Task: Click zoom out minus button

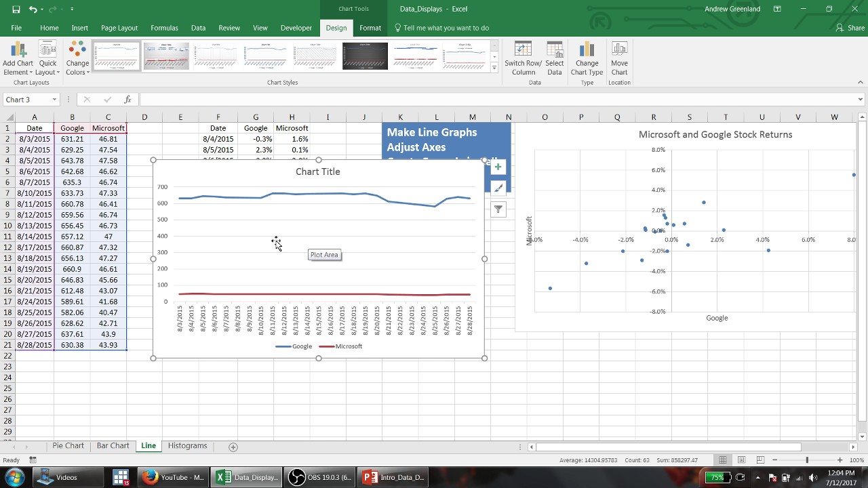Action: (x=775, y=460)
